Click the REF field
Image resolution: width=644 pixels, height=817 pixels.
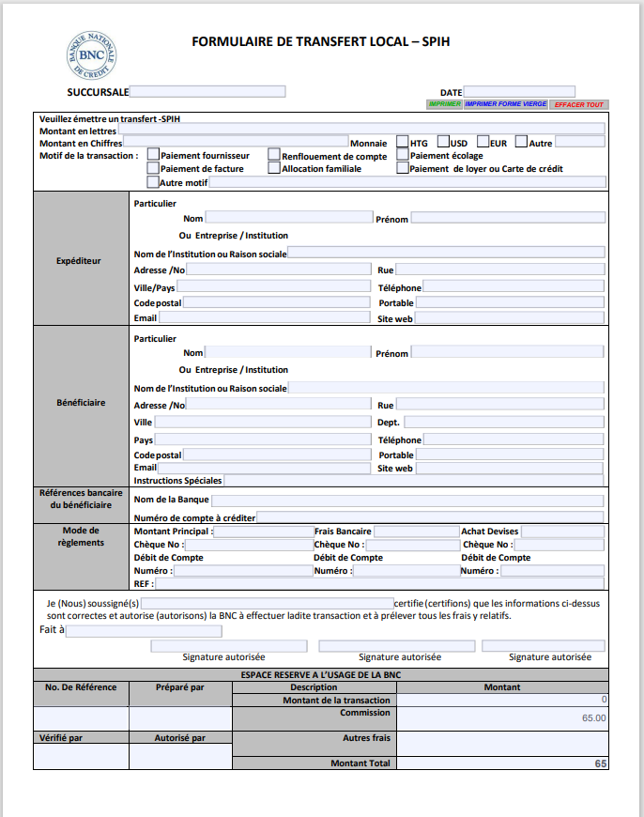(380, 583)
